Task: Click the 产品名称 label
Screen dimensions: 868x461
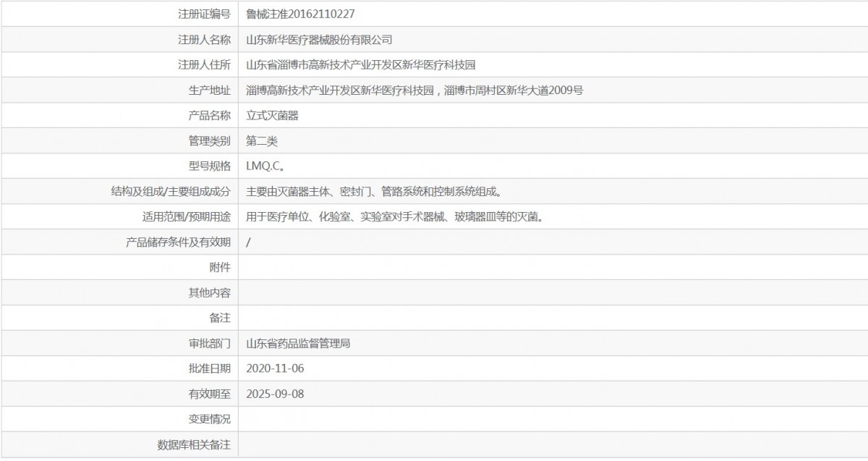Action: 209,115
